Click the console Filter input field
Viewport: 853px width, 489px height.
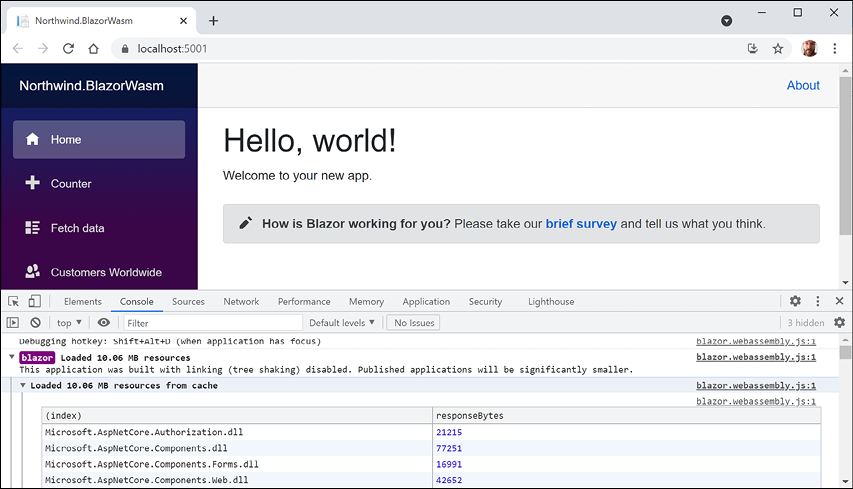pyautogui.click(x=212, y=323)
